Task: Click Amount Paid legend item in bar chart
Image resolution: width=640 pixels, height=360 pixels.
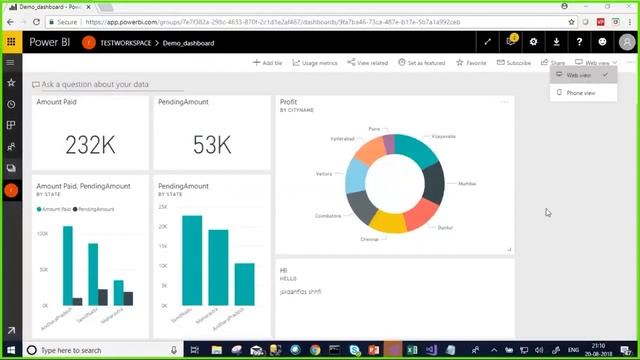Action: pyautogui.click(x=53, y=209)
